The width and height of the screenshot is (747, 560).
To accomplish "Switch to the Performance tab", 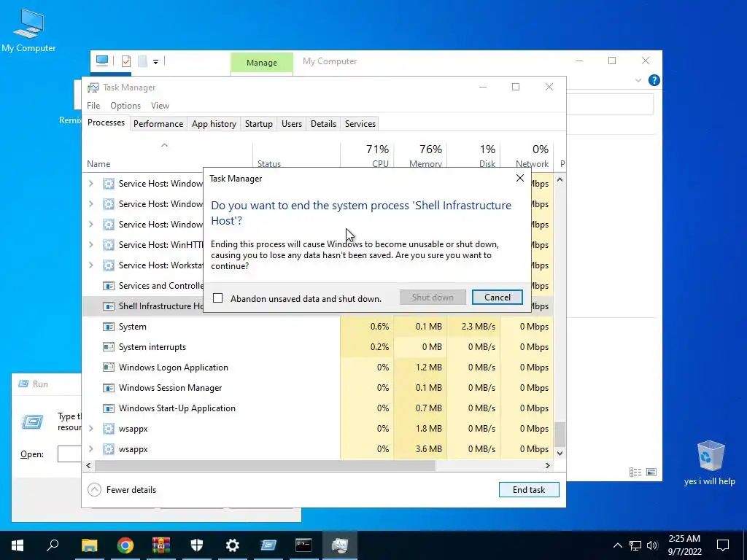I will [x=158, y=124].
